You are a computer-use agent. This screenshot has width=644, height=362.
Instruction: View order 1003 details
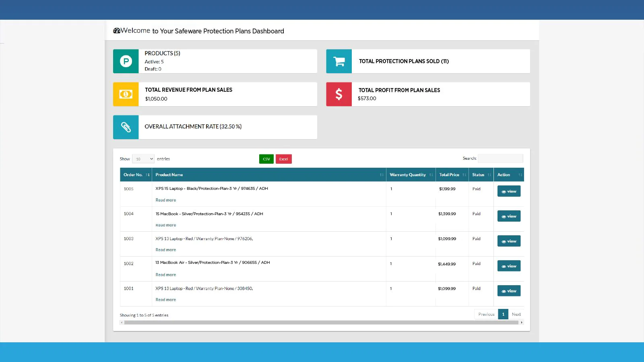pos(509,241)
